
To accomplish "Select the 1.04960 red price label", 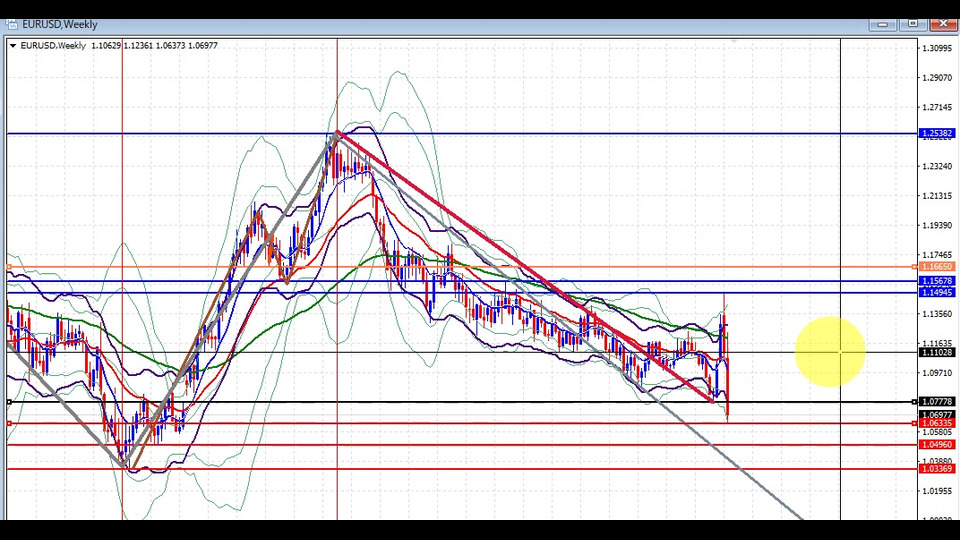I will [937, 444].
